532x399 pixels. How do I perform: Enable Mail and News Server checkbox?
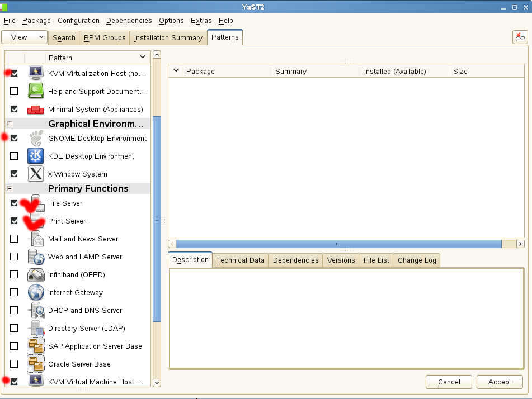(14, 239)
